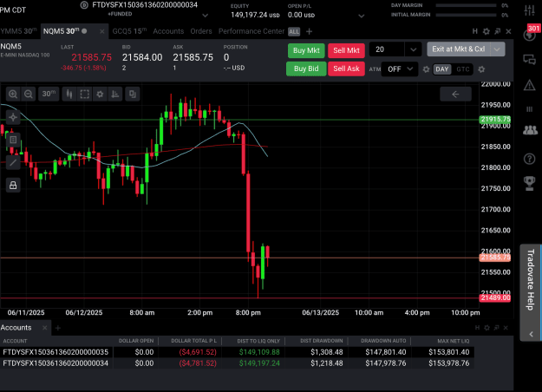Expand the order quantity dropdown
542x392 pixels.
coord(414,49)
